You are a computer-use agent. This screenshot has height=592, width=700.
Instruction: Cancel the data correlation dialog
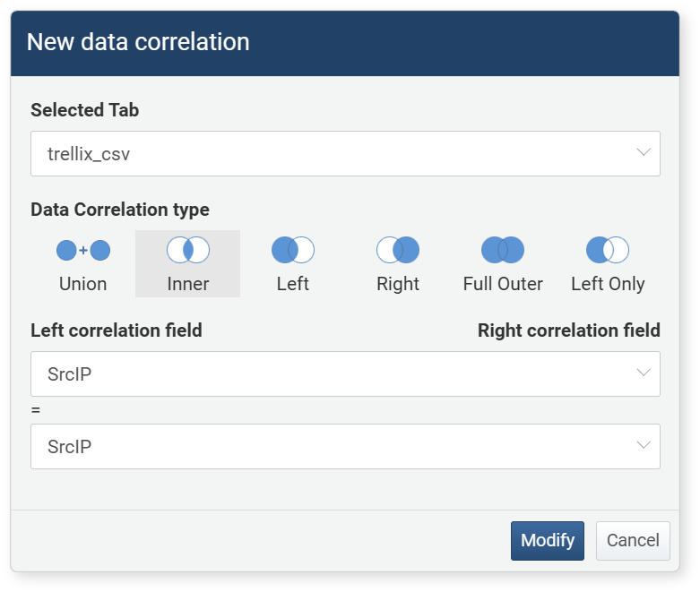[633, 540]
